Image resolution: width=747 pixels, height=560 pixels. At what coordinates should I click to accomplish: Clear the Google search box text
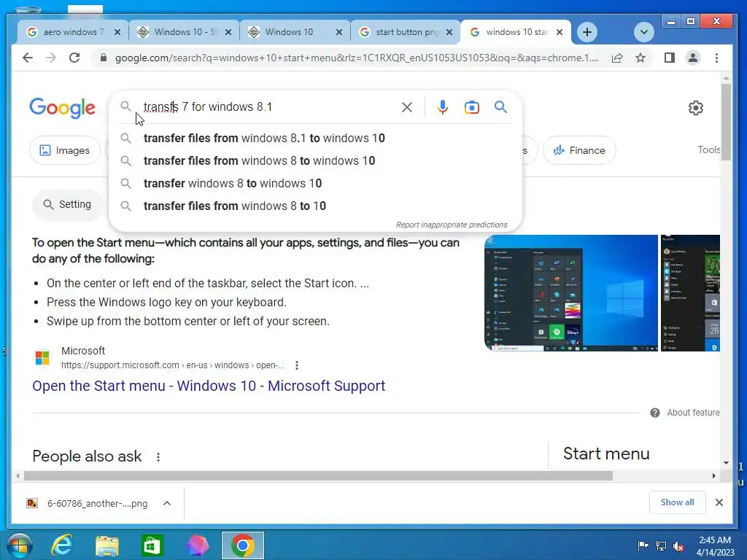pyautogui.click(x=407, y=107)
